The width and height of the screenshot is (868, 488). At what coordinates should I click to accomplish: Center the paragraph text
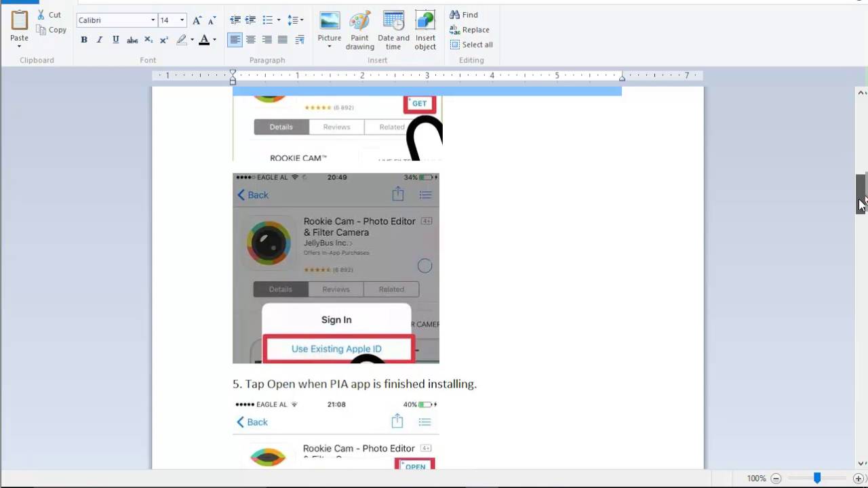[x=251, y=40]
